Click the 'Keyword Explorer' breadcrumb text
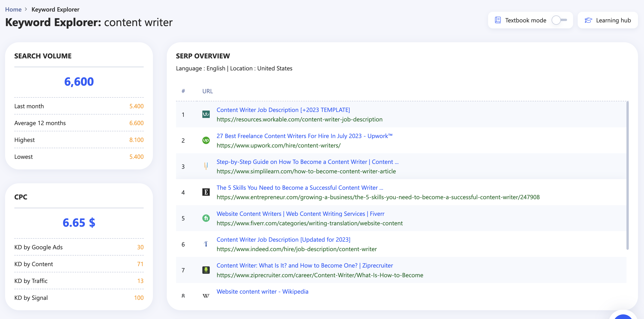Screen dimensions: 644x319 point(55,9)
